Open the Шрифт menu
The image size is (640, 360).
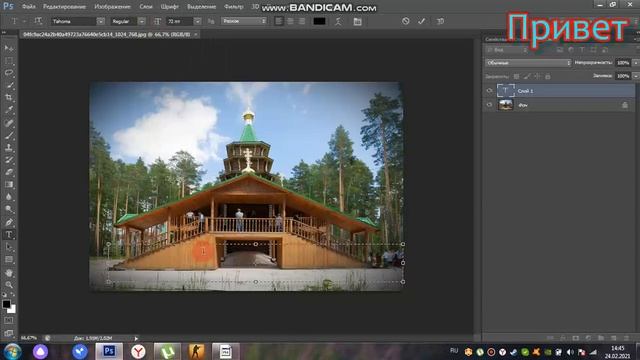click(169, 7)
